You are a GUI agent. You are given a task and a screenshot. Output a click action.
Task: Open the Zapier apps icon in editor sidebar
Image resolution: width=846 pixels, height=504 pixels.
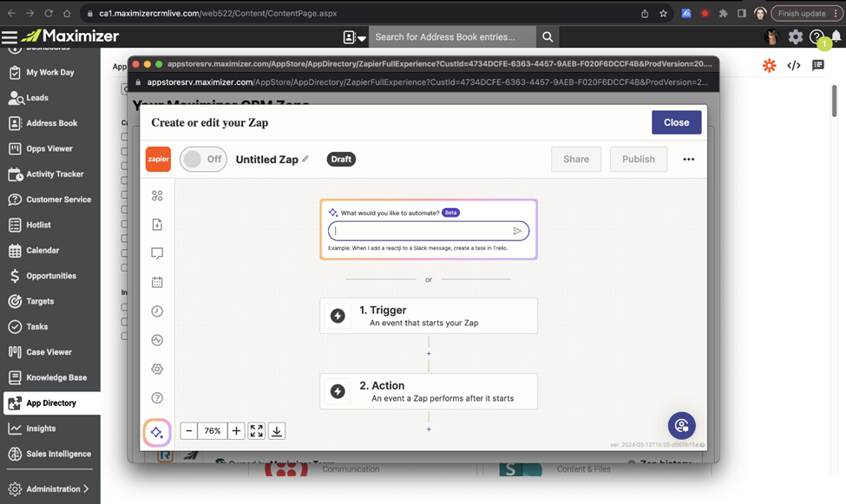pos(157,196)
